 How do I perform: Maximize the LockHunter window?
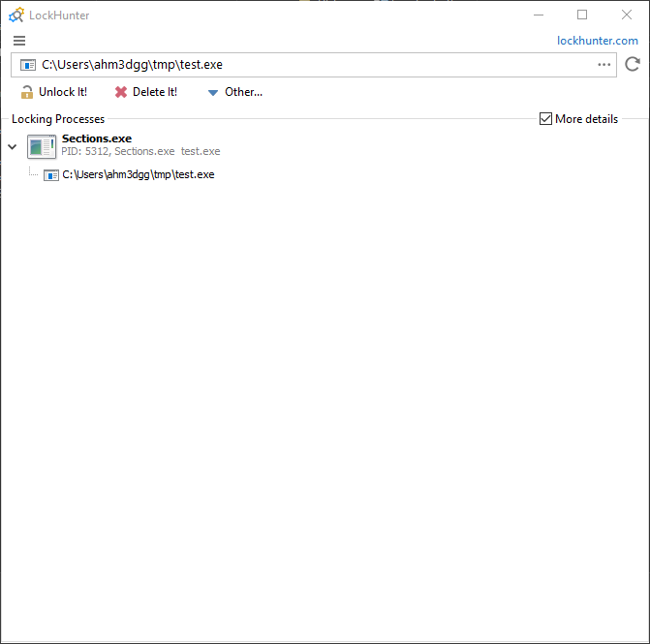pyautogui.click(x=582, y=15)
